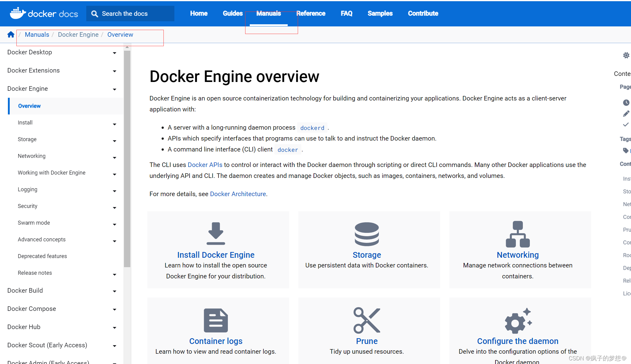Expand Docker Compose arrow
The width and height of the screenshot is (631, 364).
click(115, 310)
